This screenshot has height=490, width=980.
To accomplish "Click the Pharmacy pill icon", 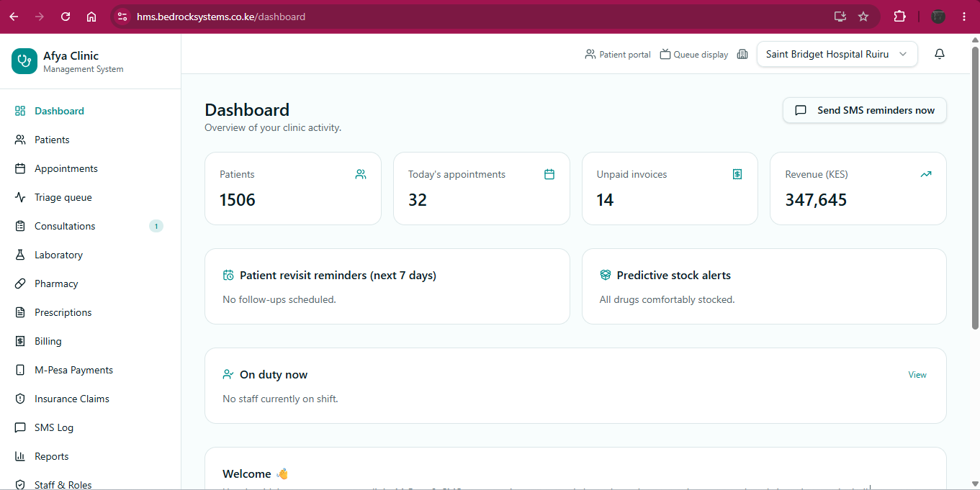I will click(20, 283).
